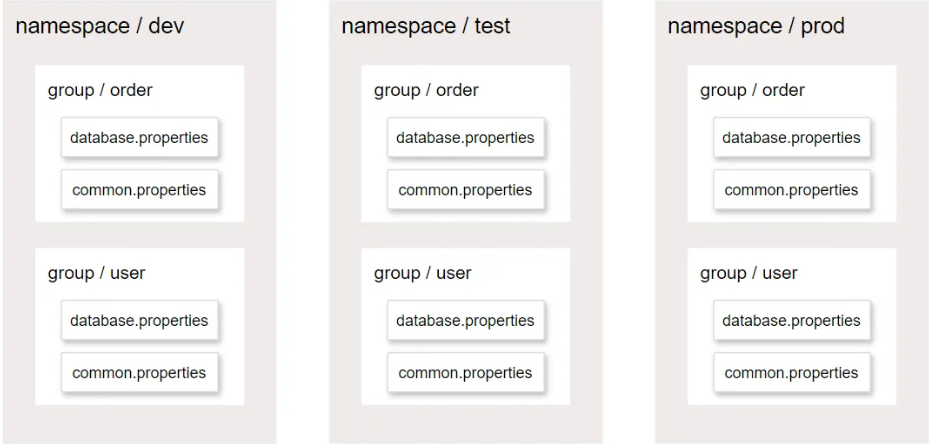Image resolution: width=929 pixels, height=444 pixels.
Task: Click common.properties in prod order group
Action: 791,190
